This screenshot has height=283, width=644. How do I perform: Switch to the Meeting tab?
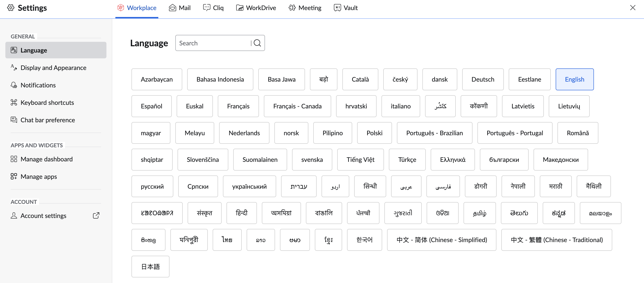305,8
